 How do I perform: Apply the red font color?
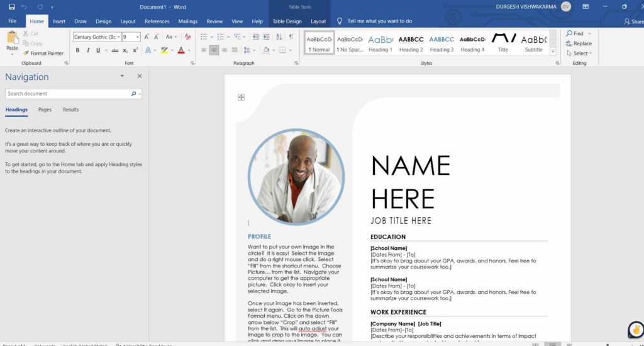click(181, 50)
